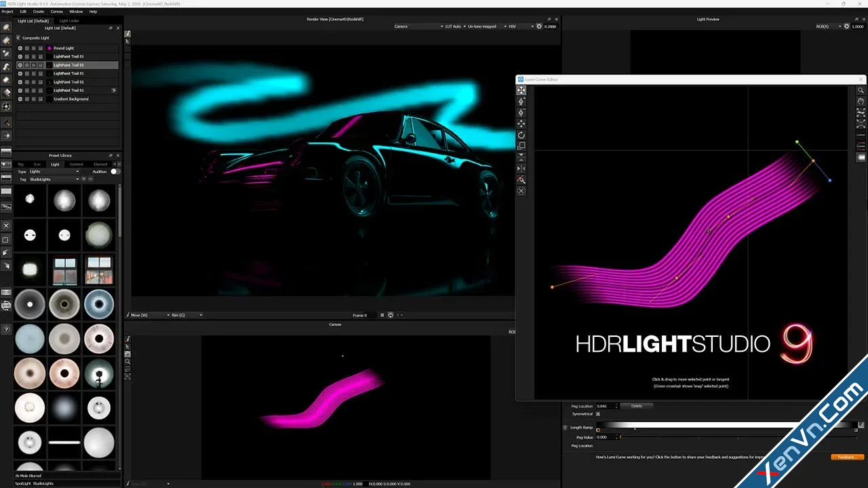Open the Type Lights dropdown

tap(54, 171)
